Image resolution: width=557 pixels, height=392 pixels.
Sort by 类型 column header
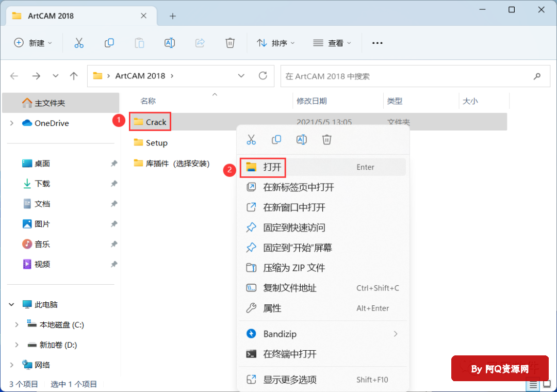click(395, 101)
